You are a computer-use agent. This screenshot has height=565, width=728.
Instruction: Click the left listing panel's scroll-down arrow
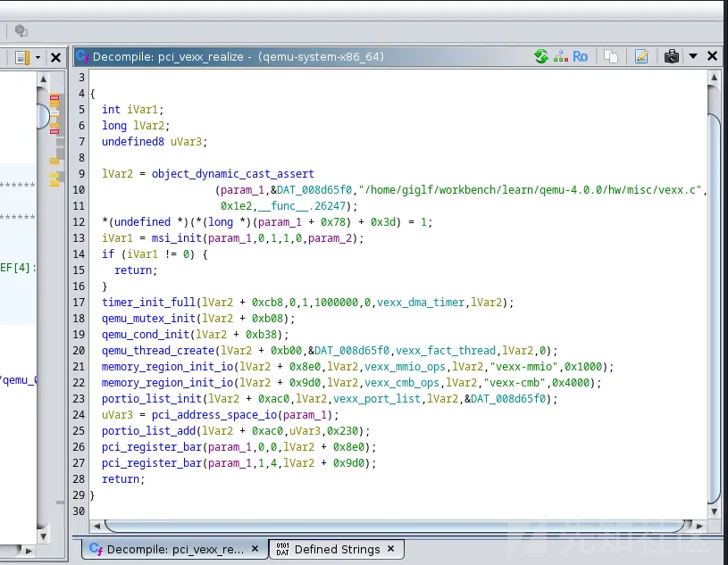(x=43, y=536)
